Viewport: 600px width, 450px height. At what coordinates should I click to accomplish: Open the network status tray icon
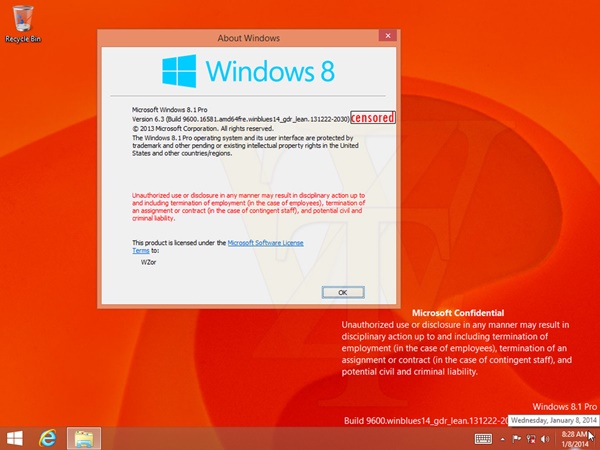click(531, 439)
